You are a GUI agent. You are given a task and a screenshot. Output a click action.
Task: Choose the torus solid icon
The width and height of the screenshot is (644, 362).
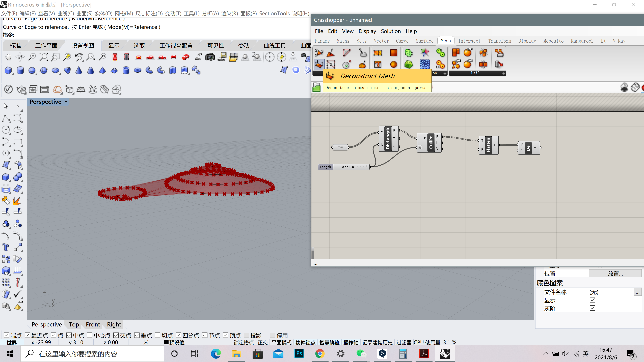(x=138, y=70)
